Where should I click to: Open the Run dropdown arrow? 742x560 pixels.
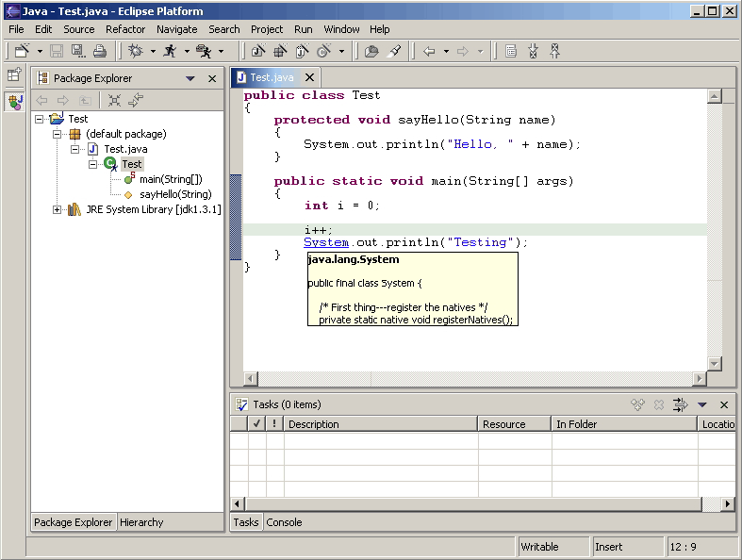click(187, 51)
